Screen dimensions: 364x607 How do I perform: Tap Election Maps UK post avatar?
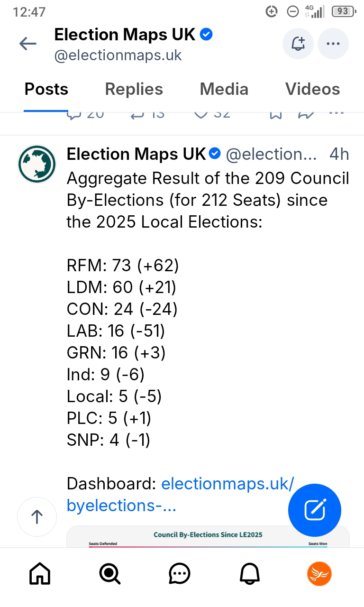coord(37,164)
